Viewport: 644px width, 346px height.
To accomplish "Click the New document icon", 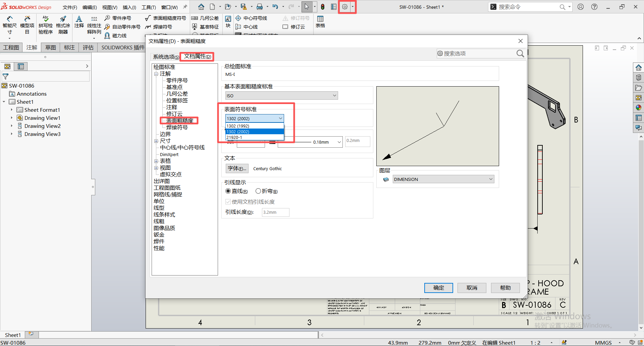I will 212,7.
